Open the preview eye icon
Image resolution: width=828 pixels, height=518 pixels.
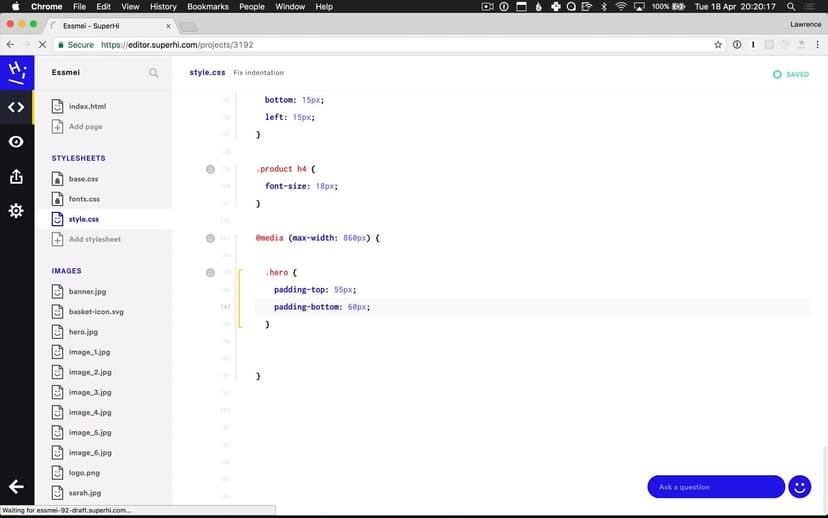click(x=16, y=142)
